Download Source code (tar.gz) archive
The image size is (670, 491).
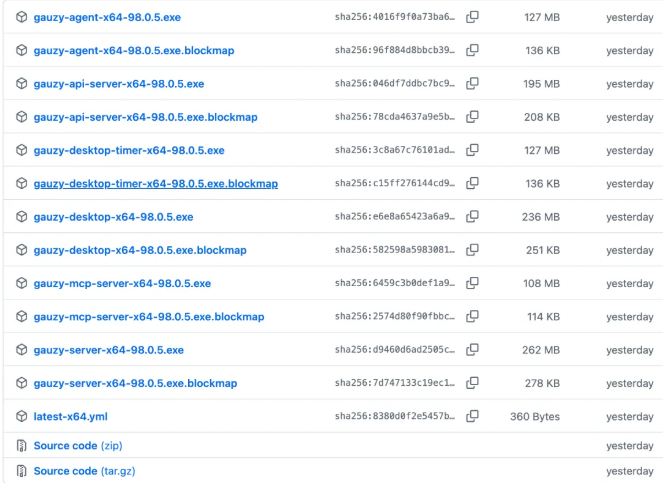tap(82, 471)
